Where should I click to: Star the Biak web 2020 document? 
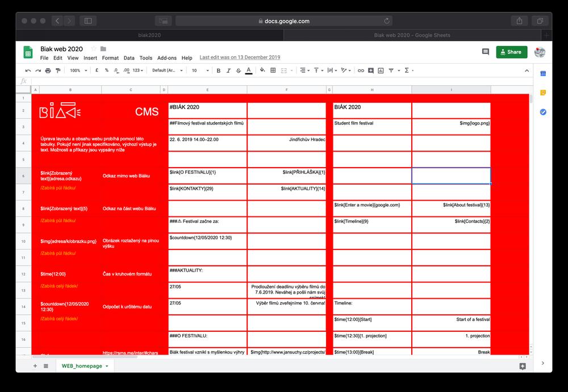tap(94, 48)
